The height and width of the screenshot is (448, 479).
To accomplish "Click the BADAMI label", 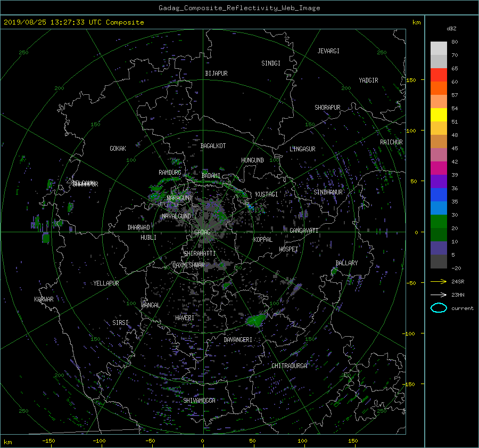I will coord(211,176).
